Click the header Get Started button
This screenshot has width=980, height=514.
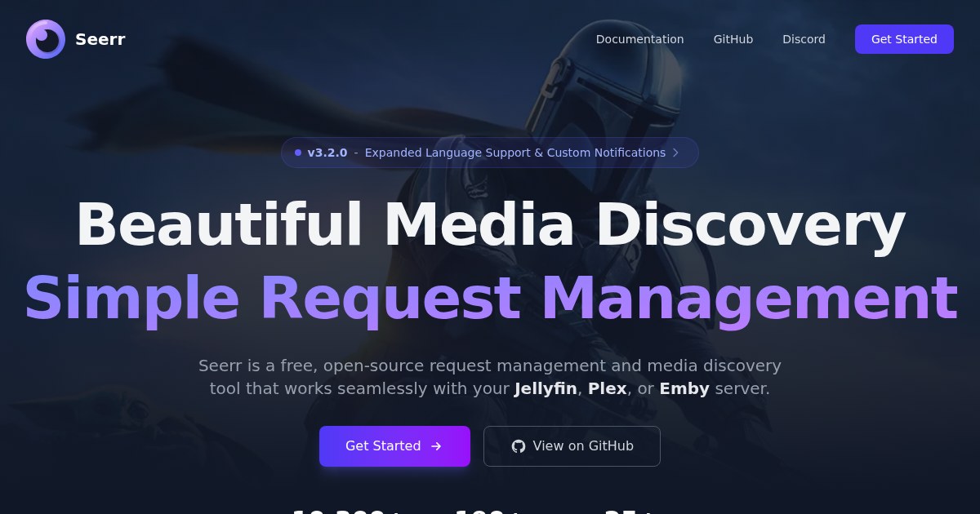coord(904,39)
